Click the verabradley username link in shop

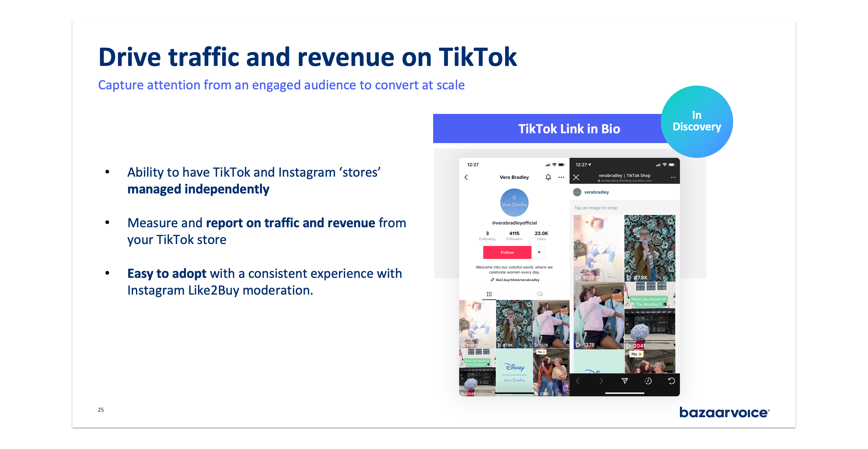coord(596,192)
